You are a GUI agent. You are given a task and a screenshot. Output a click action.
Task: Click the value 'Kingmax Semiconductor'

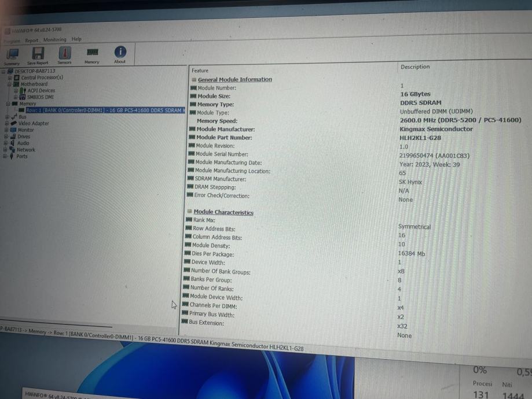[436, 129]
